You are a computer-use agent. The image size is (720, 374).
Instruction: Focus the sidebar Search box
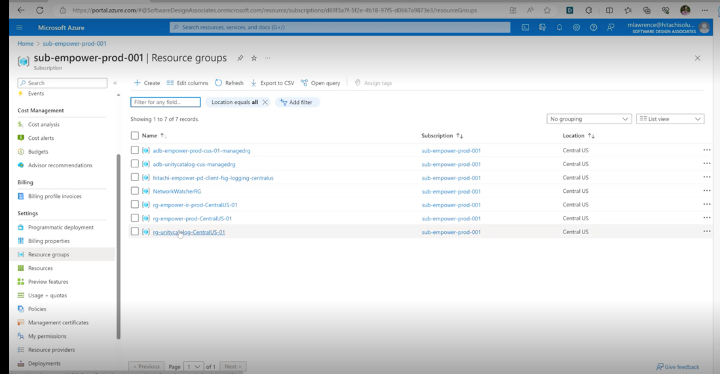click(x=62, y=83)
